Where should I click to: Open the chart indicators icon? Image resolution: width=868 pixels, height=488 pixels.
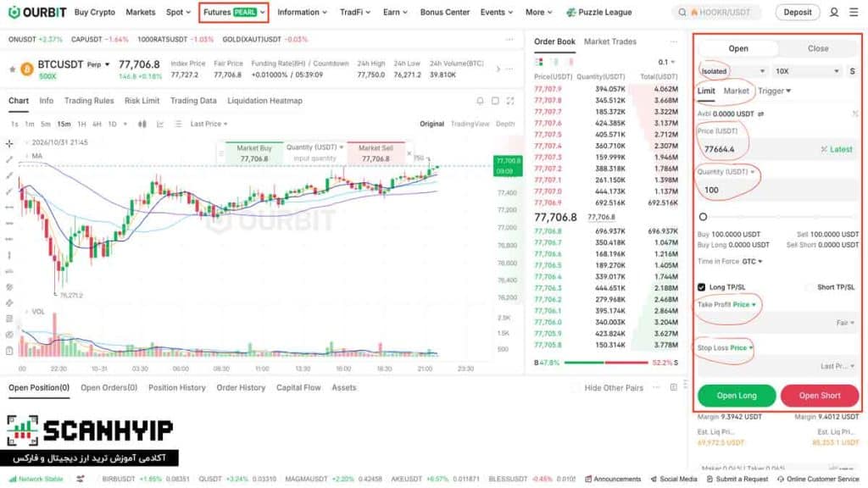[x=160, y=124]
